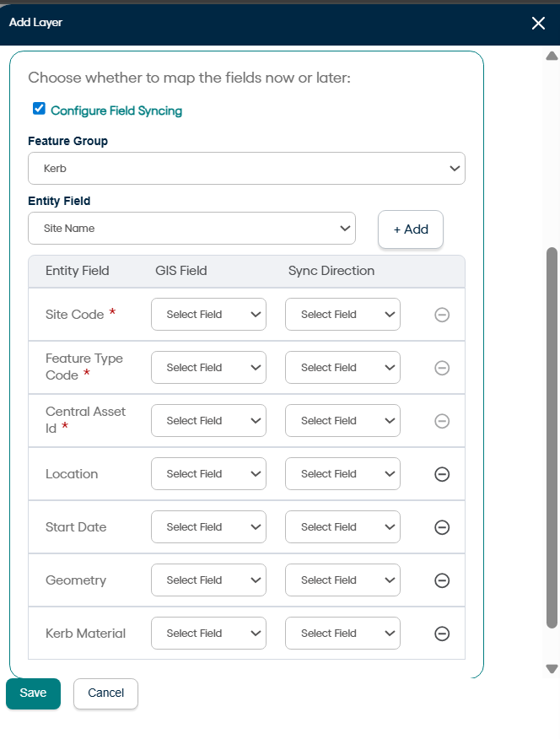
Task: Save the layer configuration
Action: click(33, 693)
